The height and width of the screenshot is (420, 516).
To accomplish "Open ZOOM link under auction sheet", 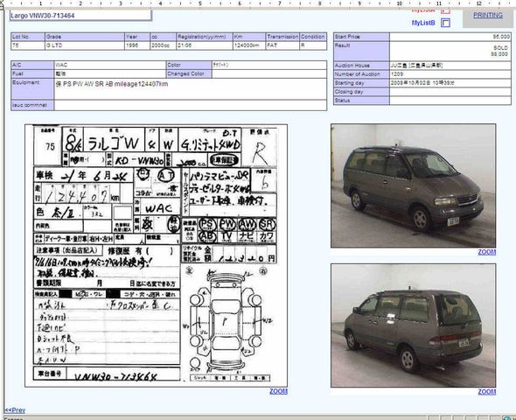I will tap(278, 391).
